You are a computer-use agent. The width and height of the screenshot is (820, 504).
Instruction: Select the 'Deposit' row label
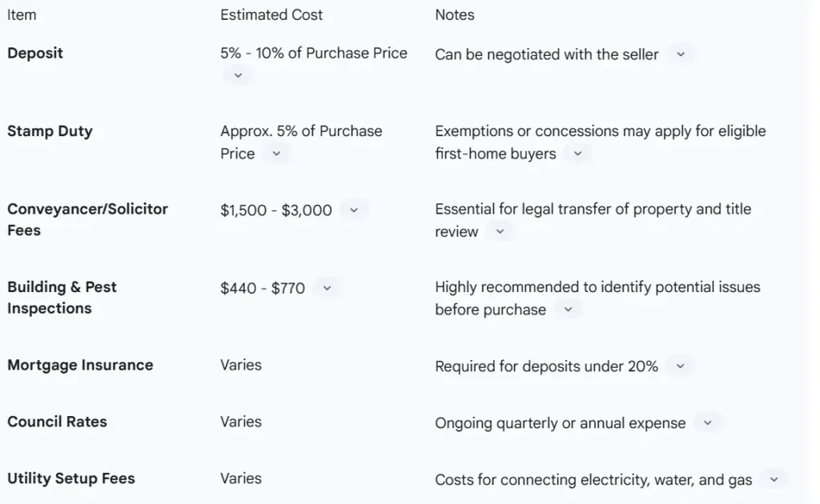point(35,54)
